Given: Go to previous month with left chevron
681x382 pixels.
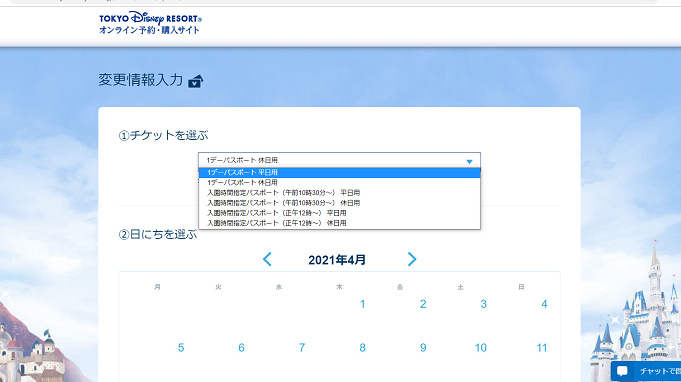Looking at the screenshot, I should pos(267,259).
